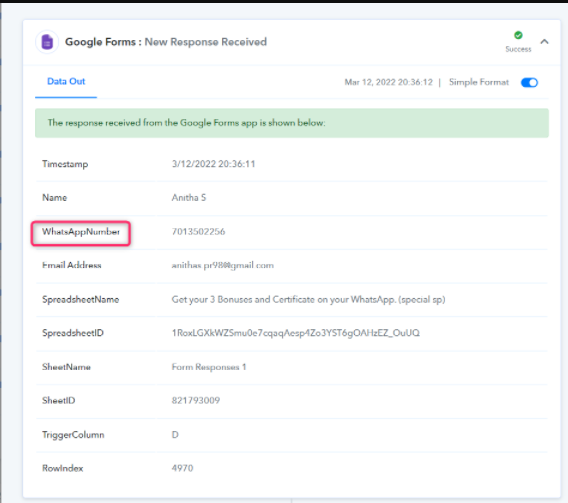
Task: Select the number 7013502256
Action: 198,232
